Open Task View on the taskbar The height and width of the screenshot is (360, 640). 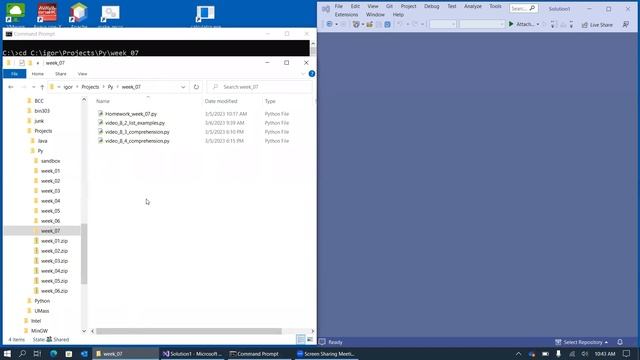[37, 354]
